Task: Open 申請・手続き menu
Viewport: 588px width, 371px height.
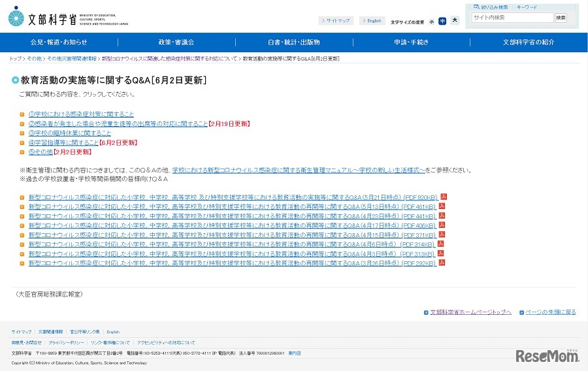Action: (x=412, y=42)
